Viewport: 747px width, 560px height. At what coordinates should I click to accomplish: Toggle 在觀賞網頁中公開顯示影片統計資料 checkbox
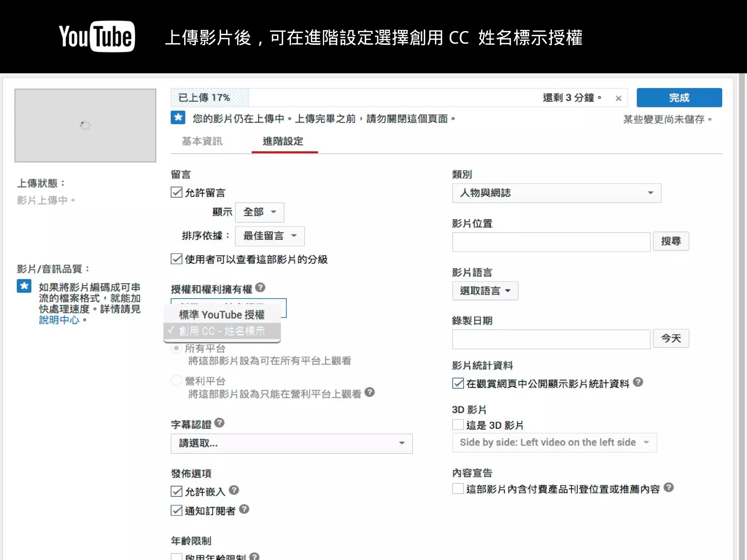[458, 383]
